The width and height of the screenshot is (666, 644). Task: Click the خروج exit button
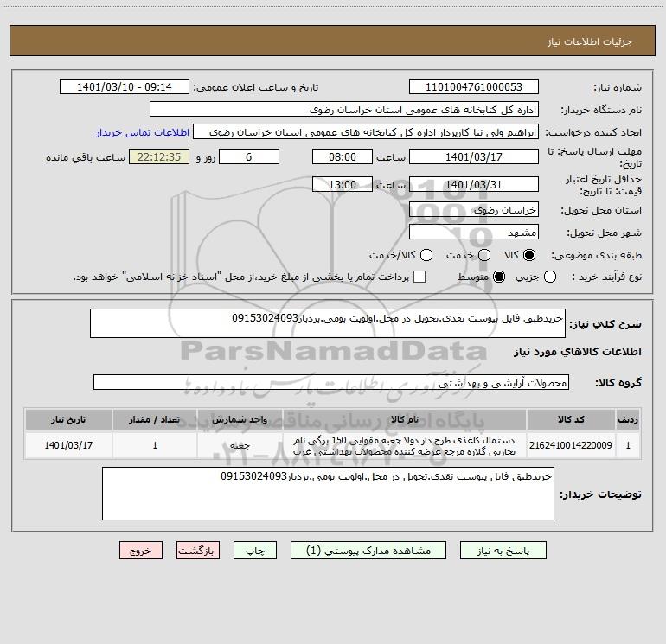coord(141,551)
